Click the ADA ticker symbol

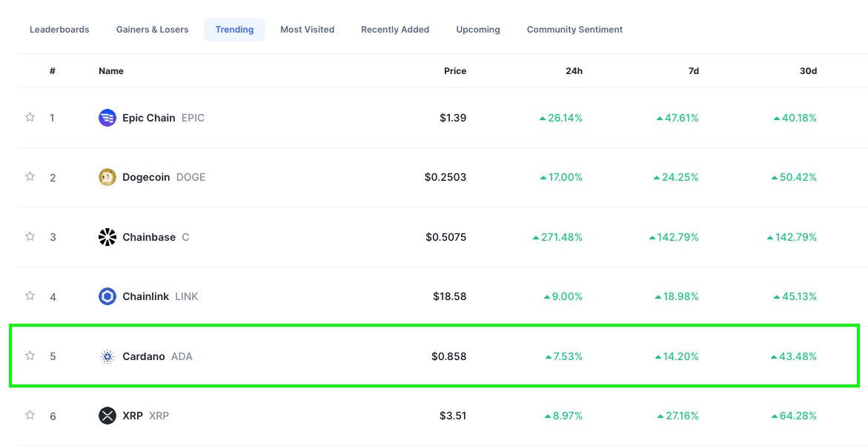[182, 356]
